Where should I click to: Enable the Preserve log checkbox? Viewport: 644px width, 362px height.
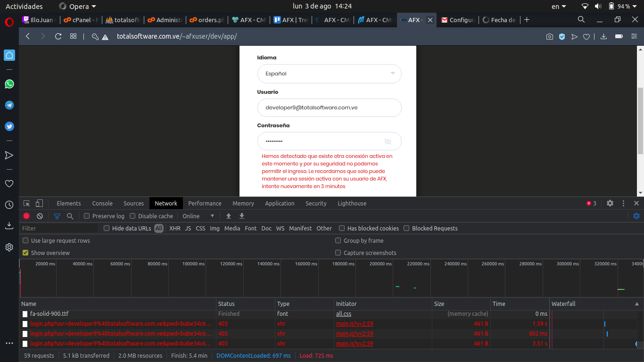87,216
